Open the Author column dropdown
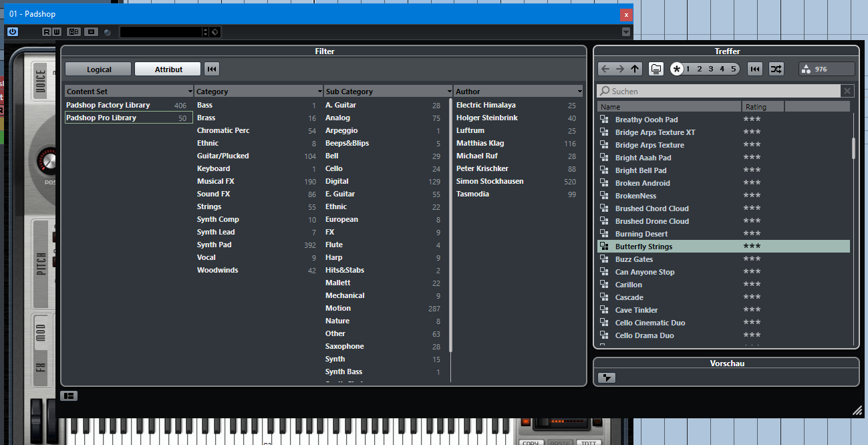This screenshot has width=868, height=445. click(x=579, y=92)
